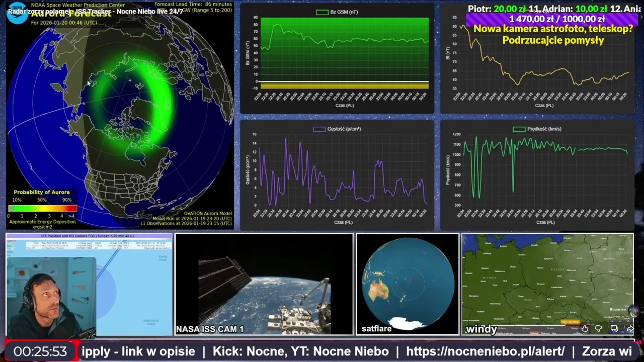Open the windy cloud map panel
The image size is (644, 362).
pos(547,284)
